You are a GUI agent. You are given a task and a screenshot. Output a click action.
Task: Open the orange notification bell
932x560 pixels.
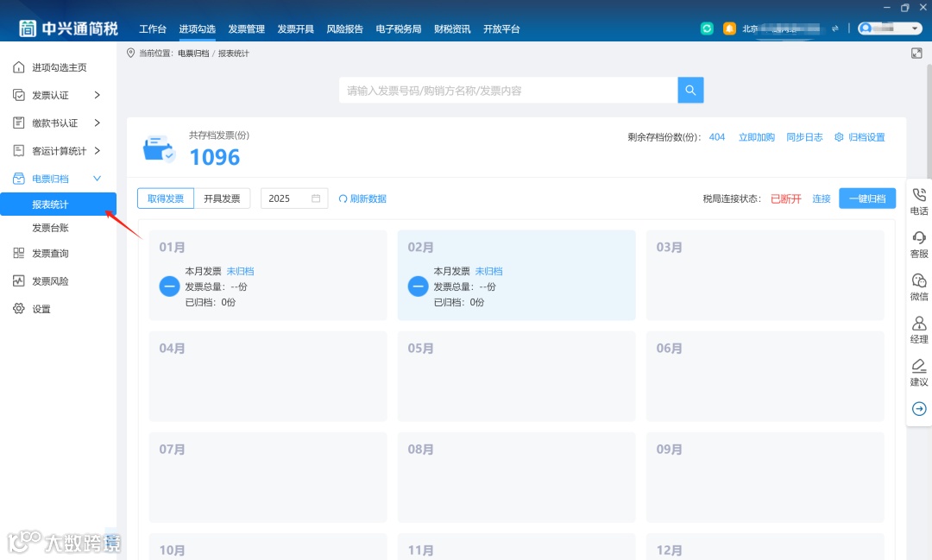(x=729, y=28)
